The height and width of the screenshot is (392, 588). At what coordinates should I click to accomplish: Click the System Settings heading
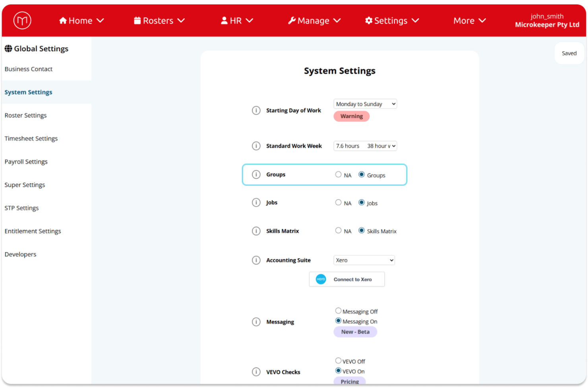click(x=340, y=71)
